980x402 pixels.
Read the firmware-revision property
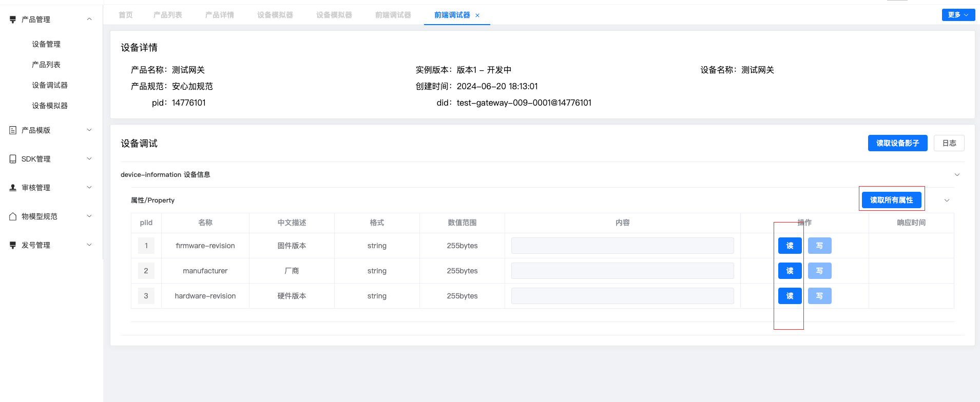point(790,246)
